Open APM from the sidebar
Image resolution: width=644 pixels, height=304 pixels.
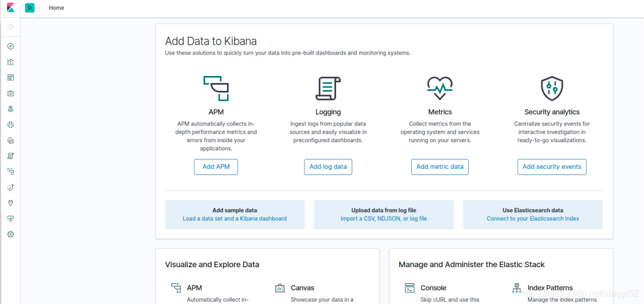pos(11,172)
